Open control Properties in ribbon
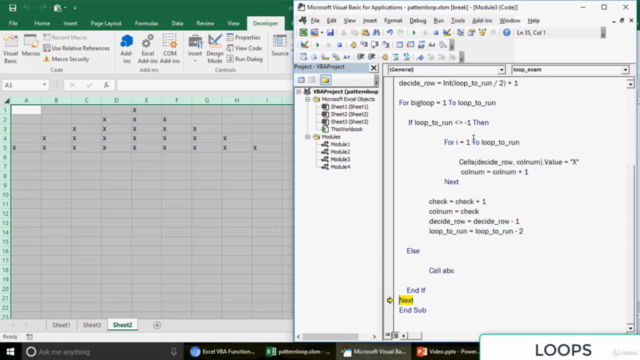This screenshot has width=640, height=360. coord(243,38)
